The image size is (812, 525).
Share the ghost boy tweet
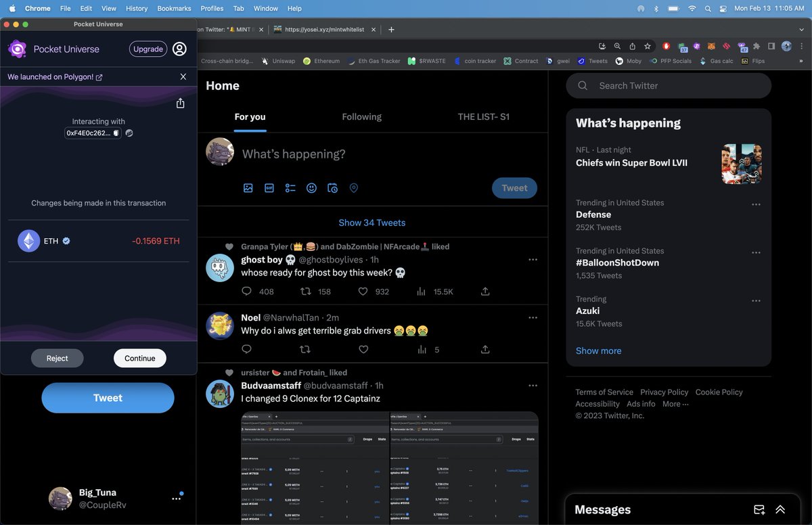pyautogui.click(x=485, y=292)
